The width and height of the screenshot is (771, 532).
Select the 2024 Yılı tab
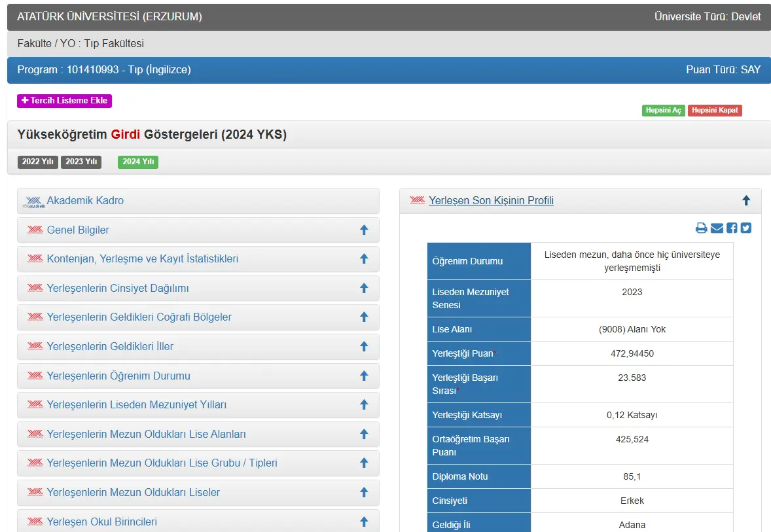pyautogui.click(x=138, y=162)
